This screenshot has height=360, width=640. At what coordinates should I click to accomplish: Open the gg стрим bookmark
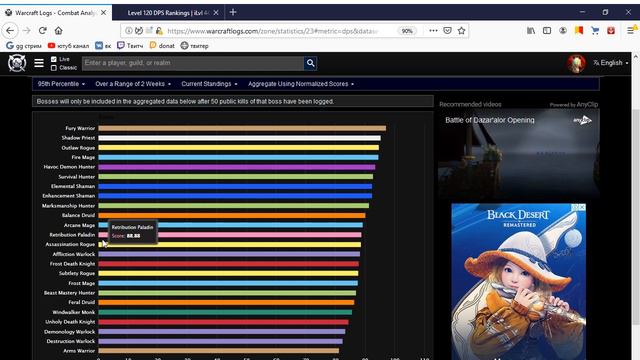point(24,46)
